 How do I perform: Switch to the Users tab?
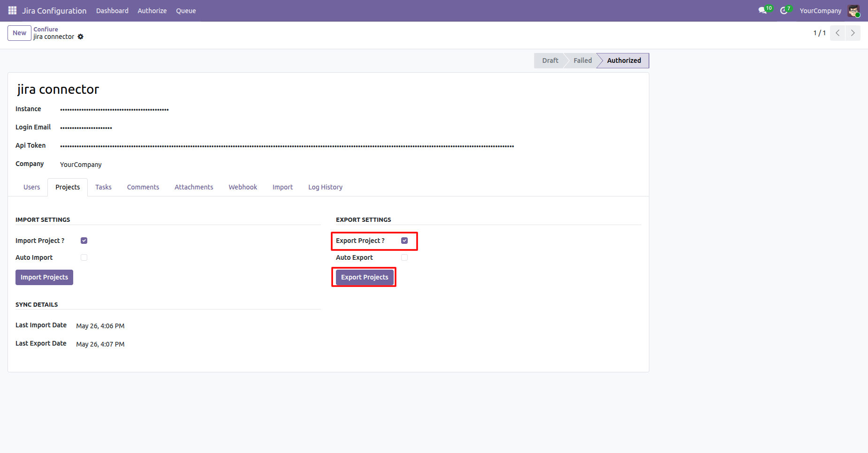(32, 187)
